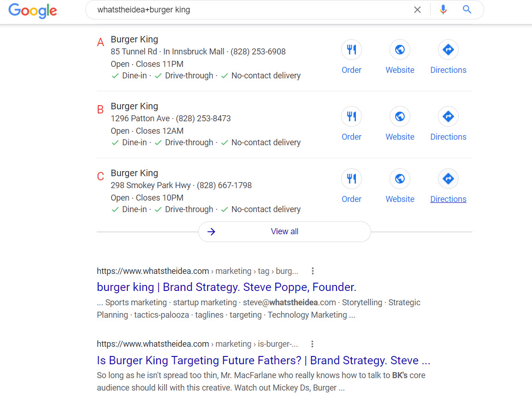Screen dimensions: 532x409
Task: Open options menu for first whatstheidea result
Action: (313, 271)
